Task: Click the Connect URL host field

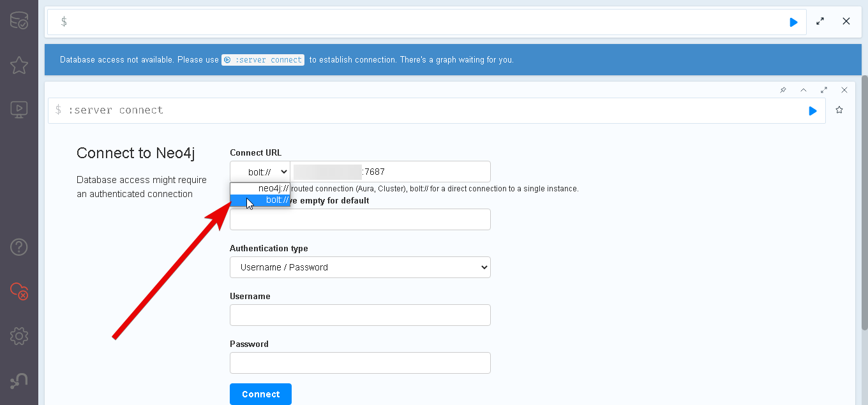Action: point(390,172)
